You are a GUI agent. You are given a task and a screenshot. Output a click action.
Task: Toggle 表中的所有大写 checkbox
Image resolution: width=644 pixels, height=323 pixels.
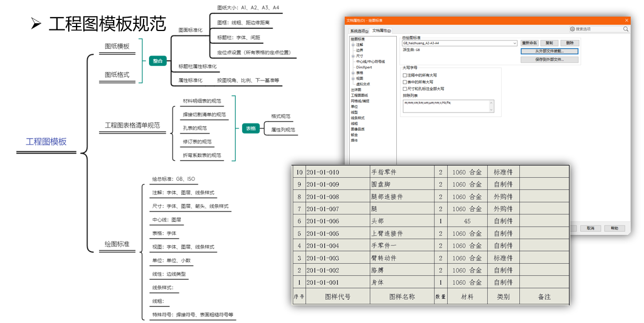tap(405, 81)
